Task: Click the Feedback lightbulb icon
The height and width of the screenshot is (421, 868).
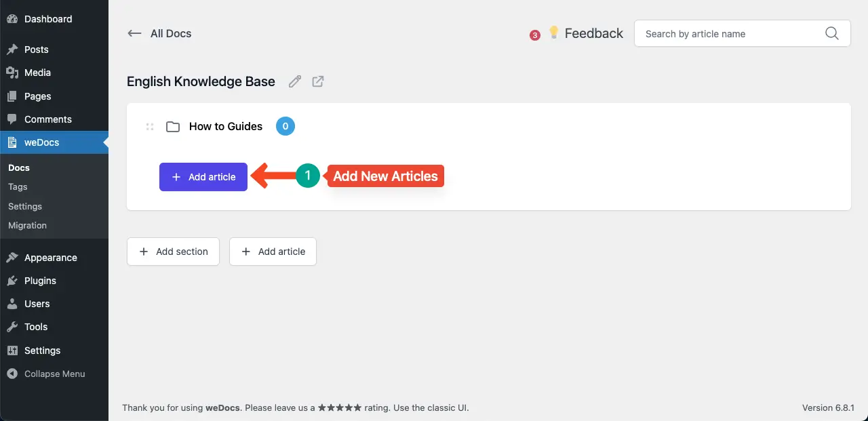Action: 554,33
